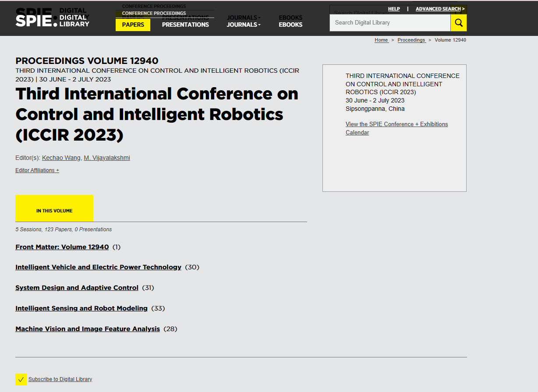Open Front Matter: Volume 12940 session
Viewport: 538px width, 392px height.
click(x=62, y=247)
